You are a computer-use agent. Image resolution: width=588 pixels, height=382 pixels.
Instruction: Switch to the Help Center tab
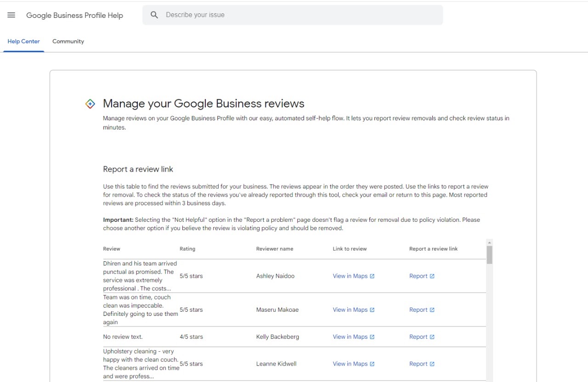pos(23,41)
